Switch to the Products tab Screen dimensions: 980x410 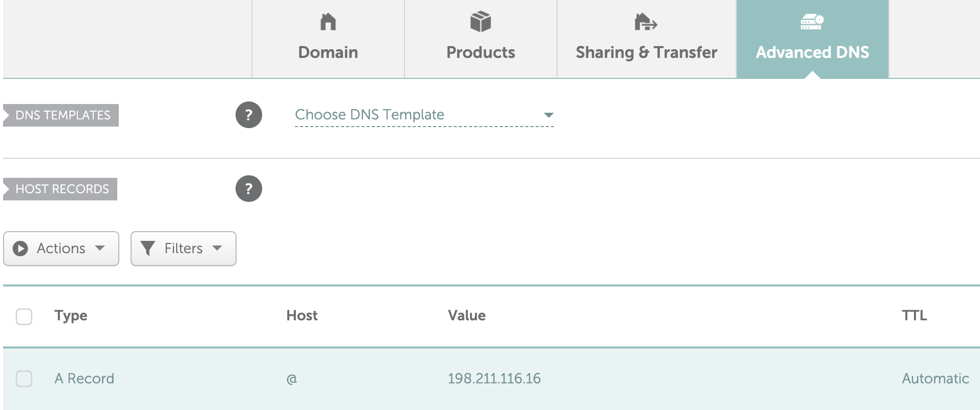click(x=480, y=52)
